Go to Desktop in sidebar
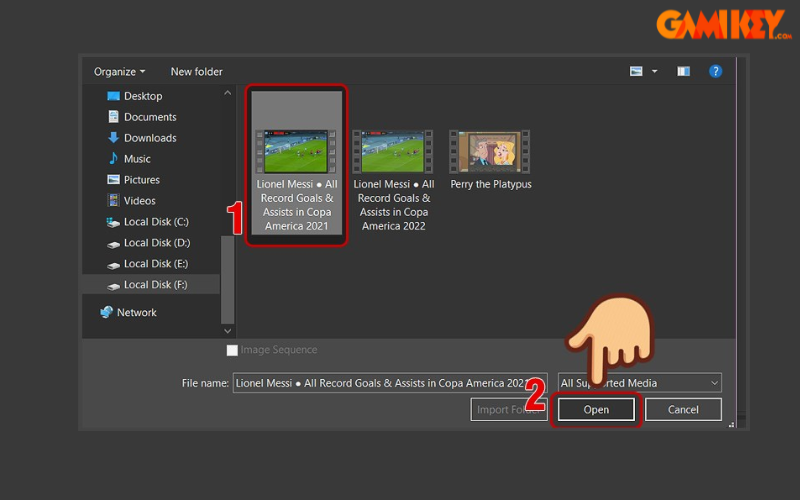This screenshot has height=500, width=800. pyautogui.click(x=143, y=96)
